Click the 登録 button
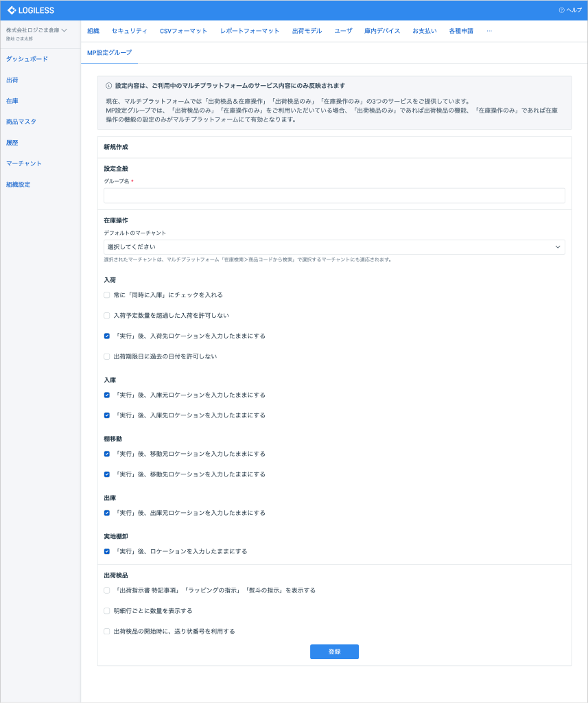 [x=334, y=652]
